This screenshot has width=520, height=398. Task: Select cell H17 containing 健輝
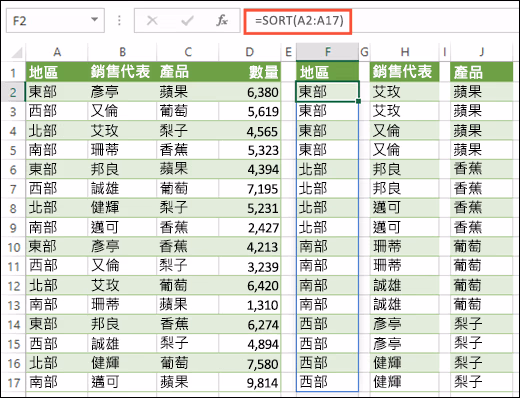[405, 383]
